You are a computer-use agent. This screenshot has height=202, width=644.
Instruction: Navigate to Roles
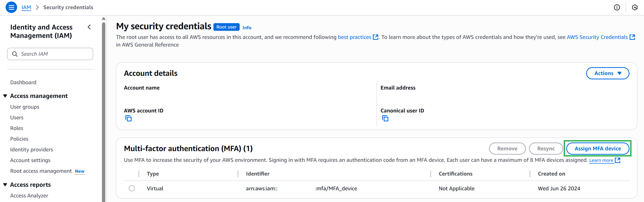(x=17, y=128)
